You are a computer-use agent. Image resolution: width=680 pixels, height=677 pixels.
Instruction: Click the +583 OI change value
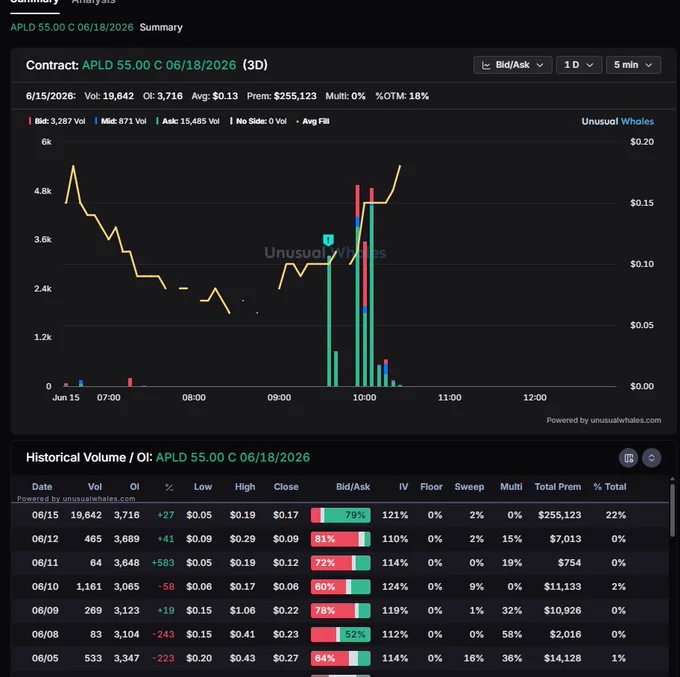coord(163,563)
